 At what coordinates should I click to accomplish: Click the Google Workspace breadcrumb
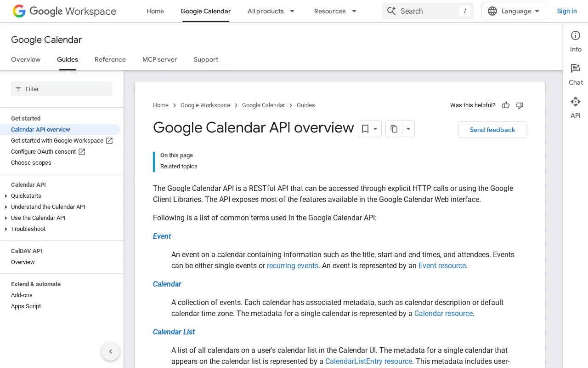tap(205, 105)
